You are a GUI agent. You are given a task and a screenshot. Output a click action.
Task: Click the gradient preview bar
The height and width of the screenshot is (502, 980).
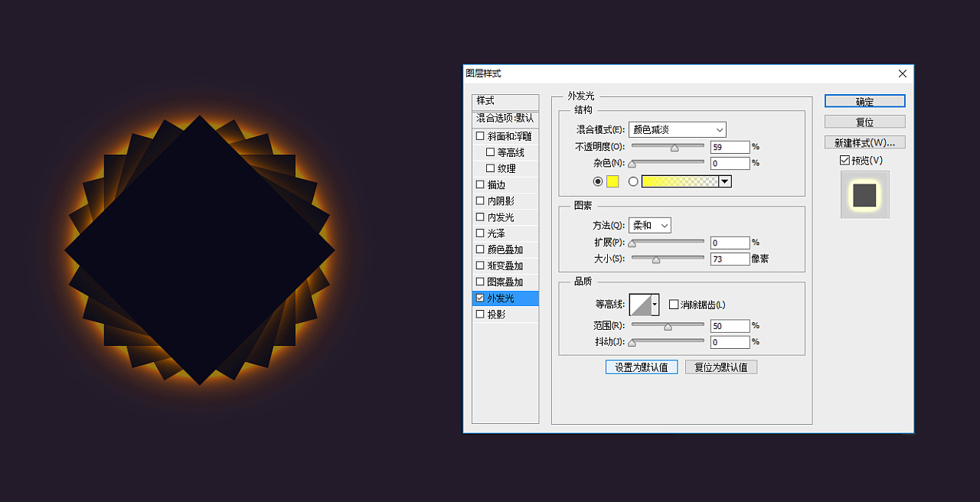click(680, 181)
